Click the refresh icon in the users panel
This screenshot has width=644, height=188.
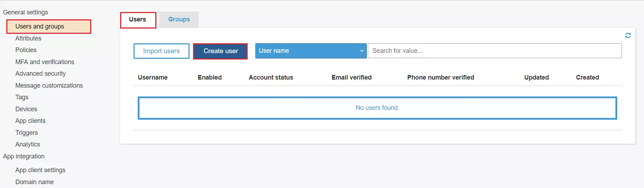click(628, 36)
